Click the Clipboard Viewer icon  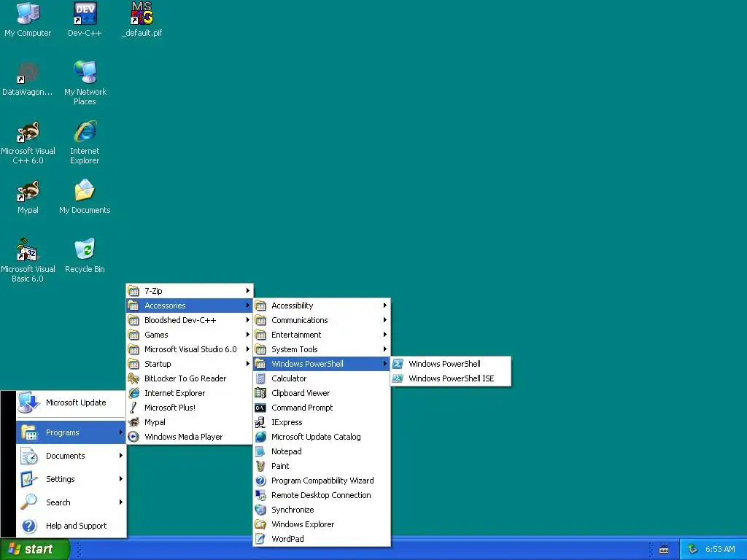tap(260, 393)
